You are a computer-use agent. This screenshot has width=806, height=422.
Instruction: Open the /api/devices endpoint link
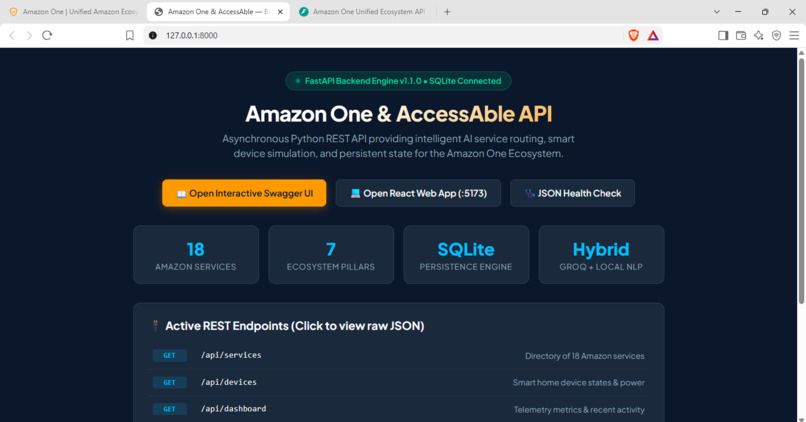point(229,382)
